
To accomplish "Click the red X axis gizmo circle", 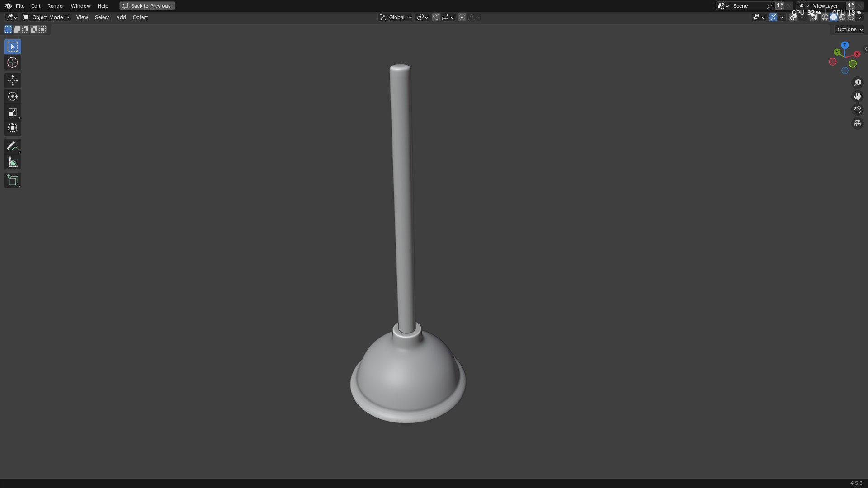I will pyautogui.click(x=857, y=54).
